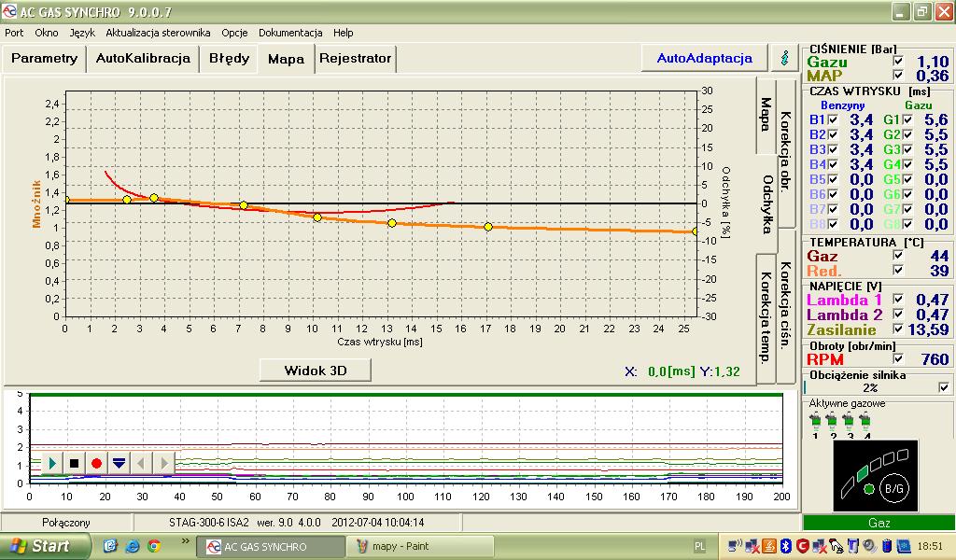This screenshot has width=956, height=560.
Task: Switch to the Parametry tab
Action: [45, 58]
